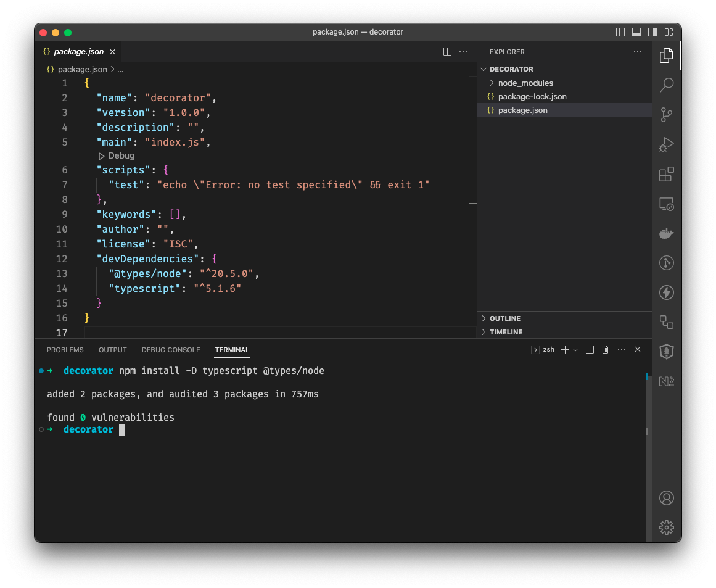716x588 pixels.
Task: Click package.json in the breadcrumb
Action: [82, 70]
